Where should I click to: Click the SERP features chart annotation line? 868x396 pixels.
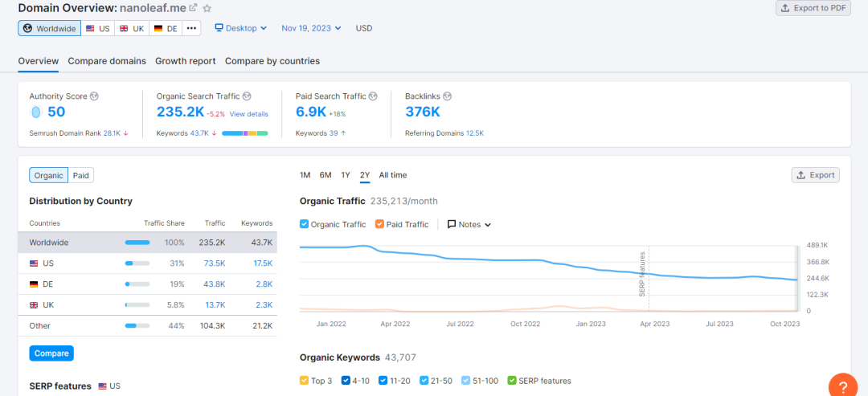pyautogui.click(x=649, y=279)
